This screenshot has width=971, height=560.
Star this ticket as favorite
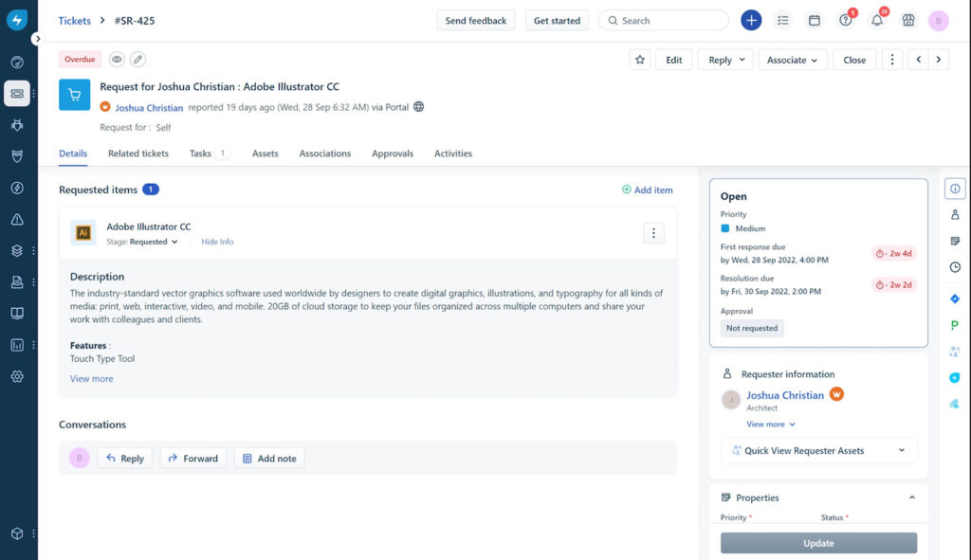click(x=640, y=60)
